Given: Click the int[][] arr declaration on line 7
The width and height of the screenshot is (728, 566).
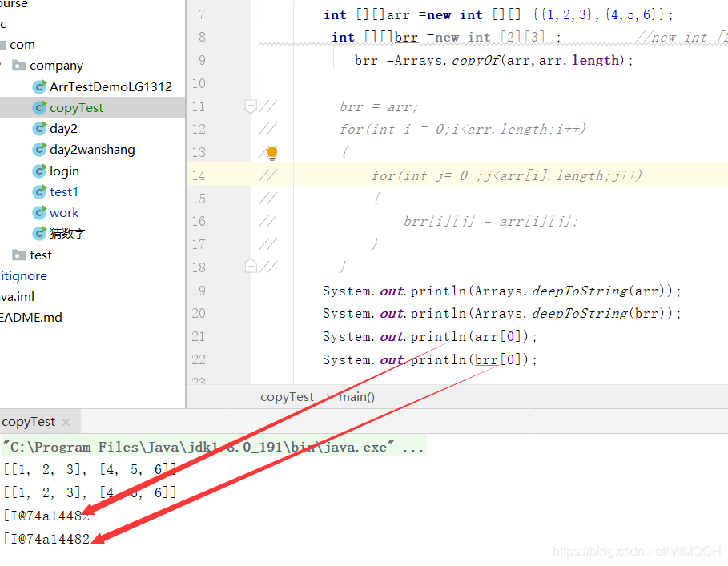Looking at the screenshot, I should coord(498,15).
